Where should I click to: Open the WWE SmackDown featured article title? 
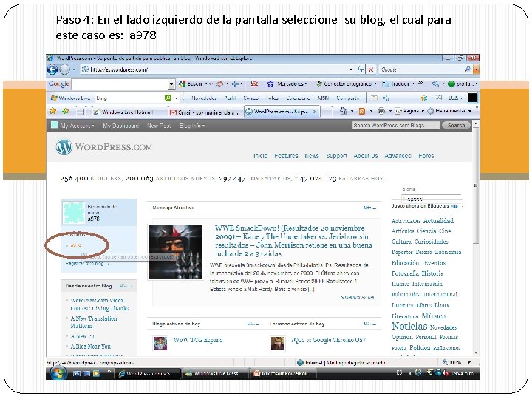point(293,241)
